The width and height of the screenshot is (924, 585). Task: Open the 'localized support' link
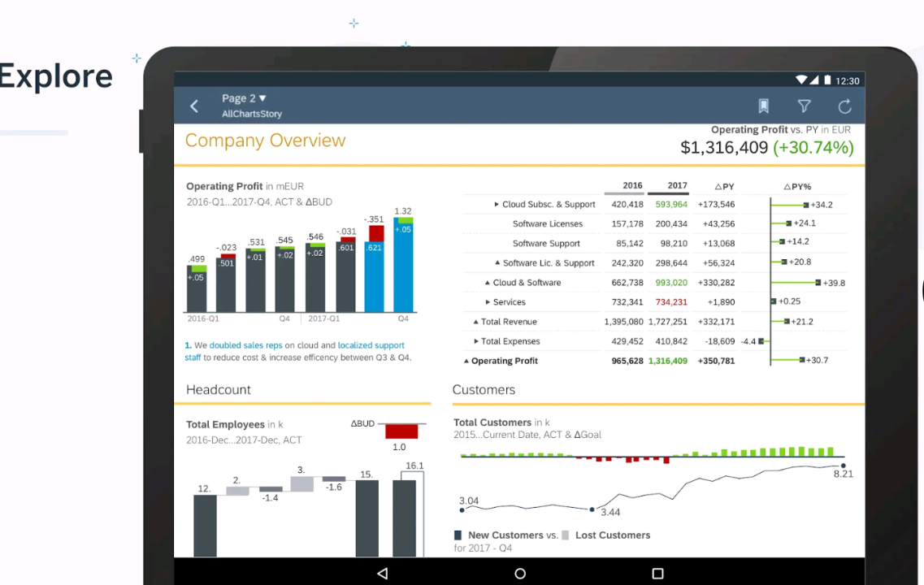[371, 345]
